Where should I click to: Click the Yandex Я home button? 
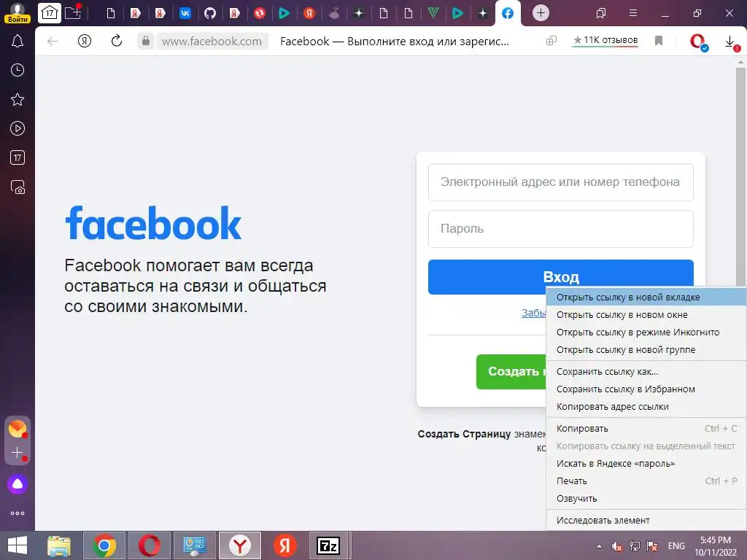[85, 42]
